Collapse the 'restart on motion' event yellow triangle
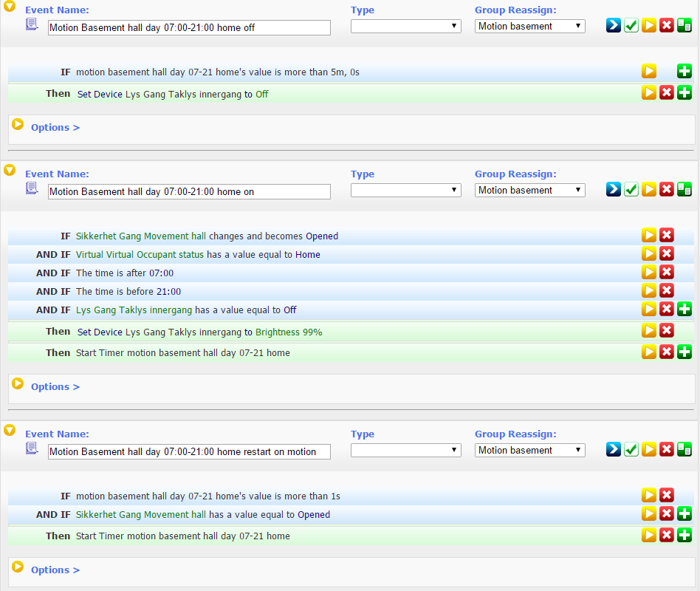700x591 pixels. tap(10, 430)
